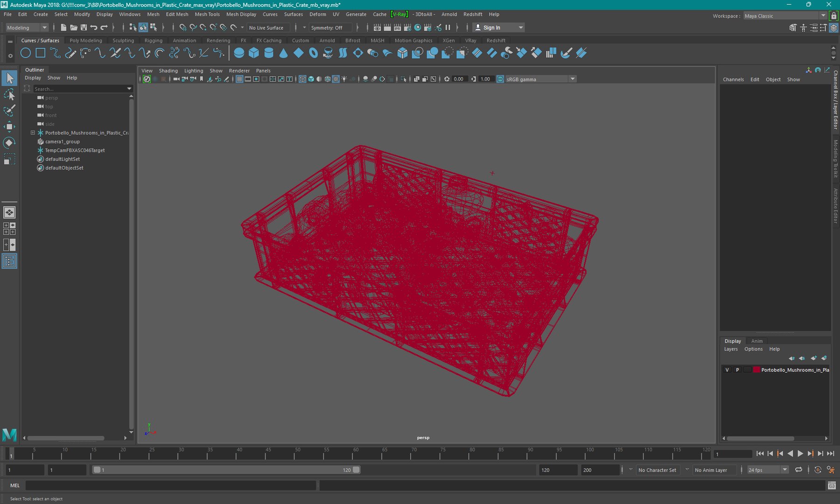Image resolution: width=840 pixels, height=504 pixels.
Task: Create a NURBS cone from shelf
Action: coord(283,53)
